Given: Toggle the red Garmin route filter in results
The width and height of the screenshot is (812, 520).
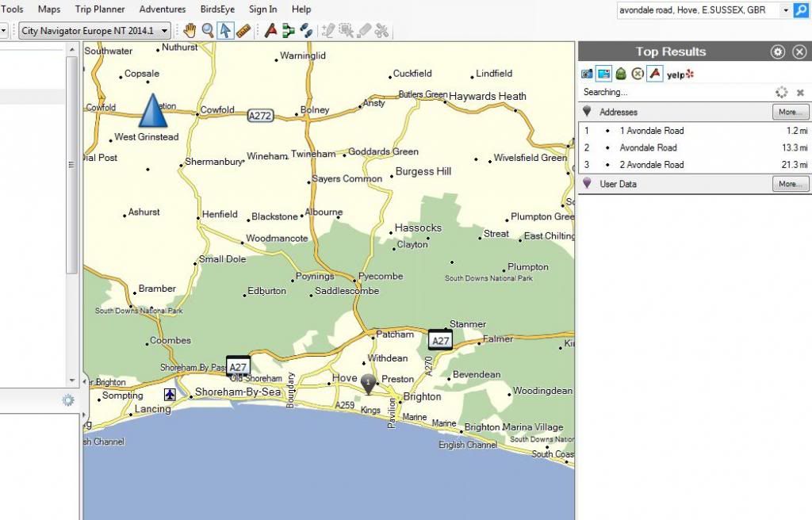Looking at the screenshot, I should pyautogui.click(x=654, y=74).
